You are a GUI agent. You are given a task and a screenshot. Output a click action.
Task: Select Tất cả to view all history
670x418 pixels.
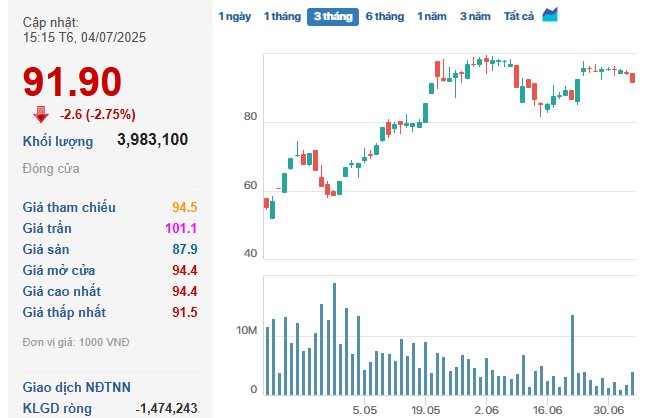coord(519,17)
